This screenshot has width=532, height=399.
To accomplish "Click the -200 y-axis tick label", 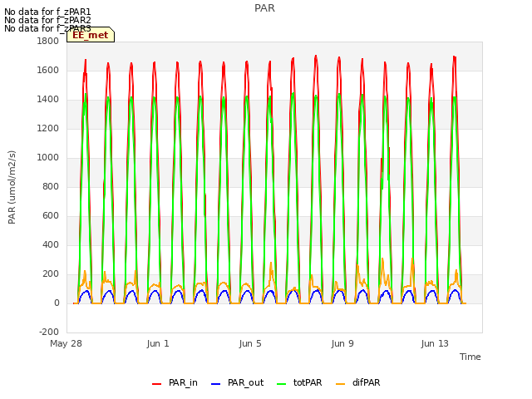I will click(49, 332).
